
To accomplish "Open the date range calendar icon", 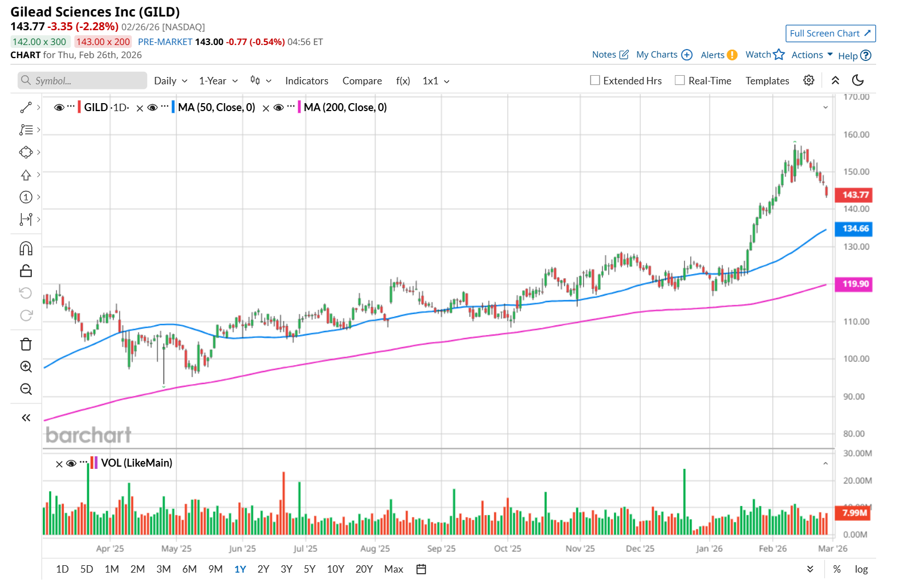I will tap(421, 569).
